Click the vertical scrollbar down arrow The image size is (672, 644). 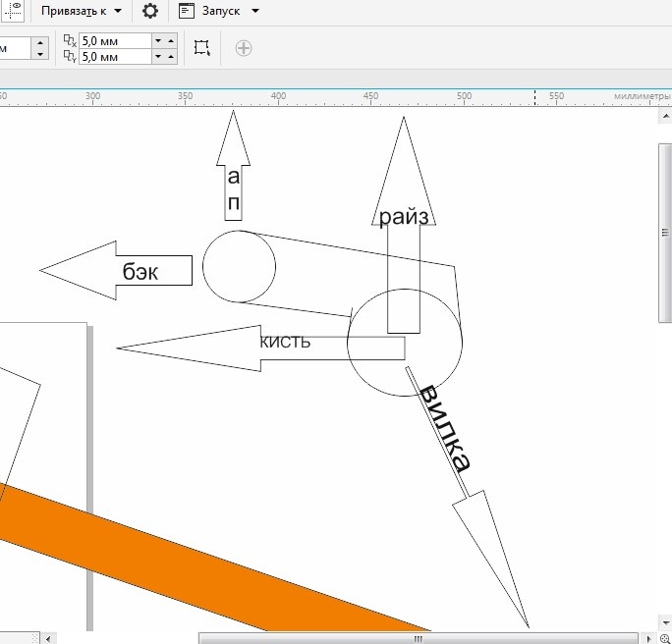click(665, 622)
